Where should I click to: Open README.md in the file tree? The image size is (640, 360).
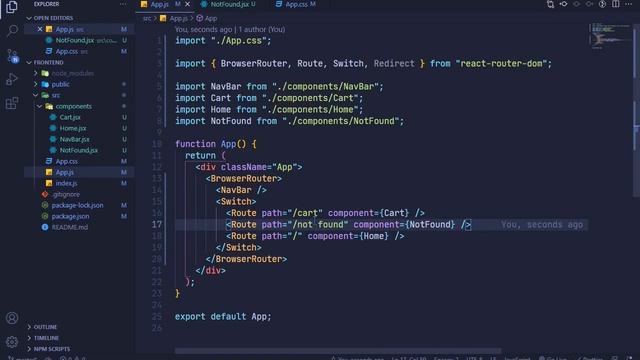(69, 228)
